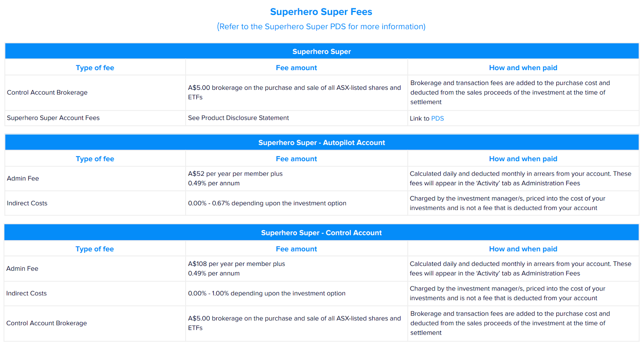
Task: Click Type of fee header under Autopilot Account
Action: 95,159
